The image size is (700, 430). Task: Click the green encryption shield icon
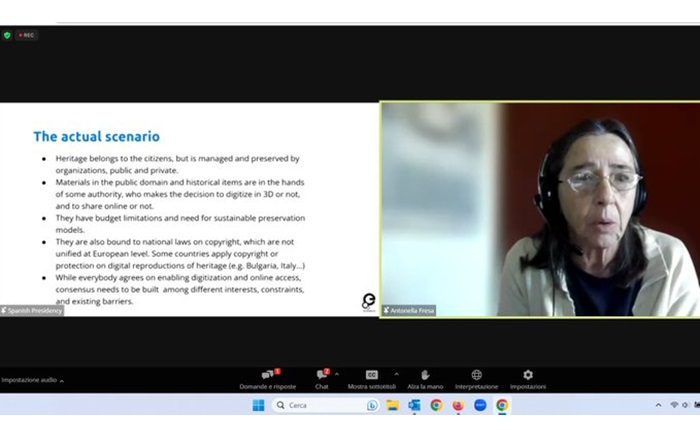click(x=7, y=35)
